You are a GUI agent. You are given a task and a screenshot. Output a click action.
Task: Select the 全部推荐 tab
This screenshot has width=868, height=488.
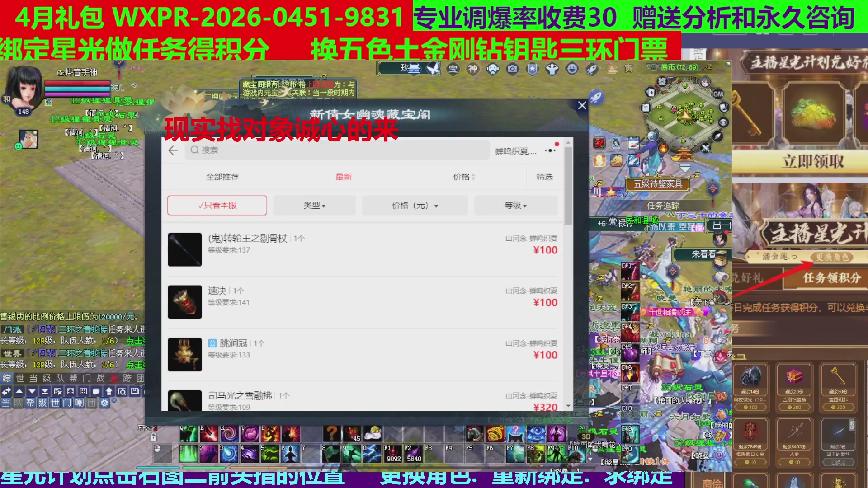pos(222,177)
